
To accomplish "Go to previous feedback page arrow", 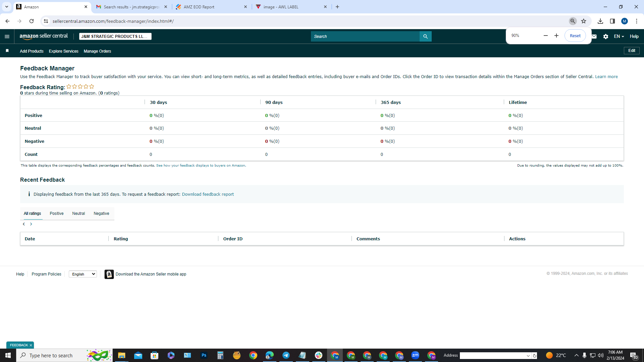I will 24,224.
